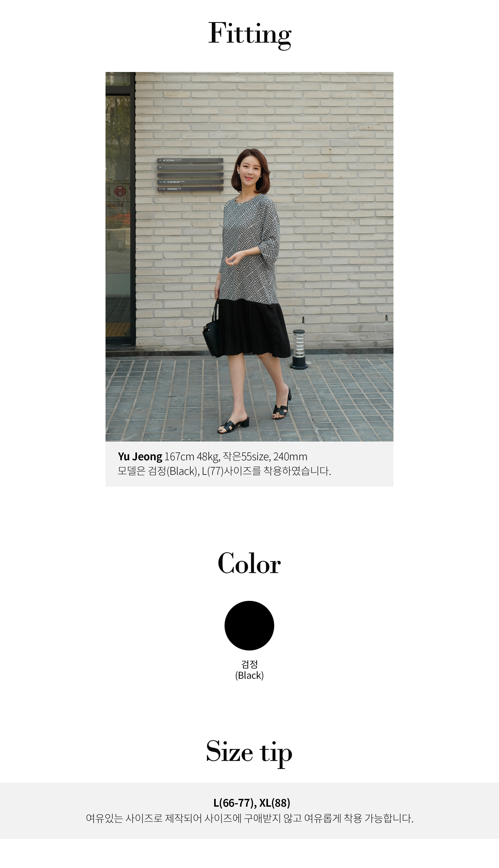The image size is (499, 868).
Task: Select the model fitting photo
Action: tap(249, 256)
